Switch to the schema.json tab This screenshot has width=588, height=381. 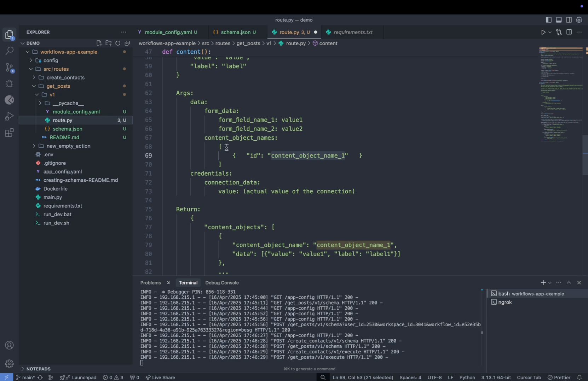tap(235, 32)
